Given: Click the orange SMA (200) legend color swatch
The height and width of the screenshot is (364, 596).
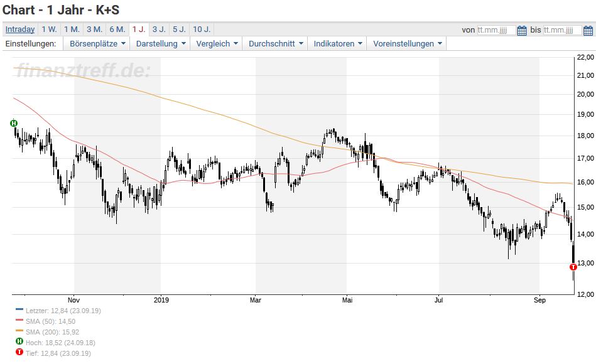Looking at the screenshot, I should tap(19, 331).
